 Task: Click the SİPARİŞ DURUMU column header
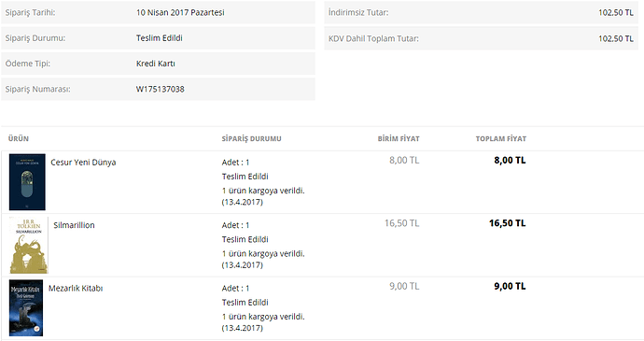click(252, 138)
